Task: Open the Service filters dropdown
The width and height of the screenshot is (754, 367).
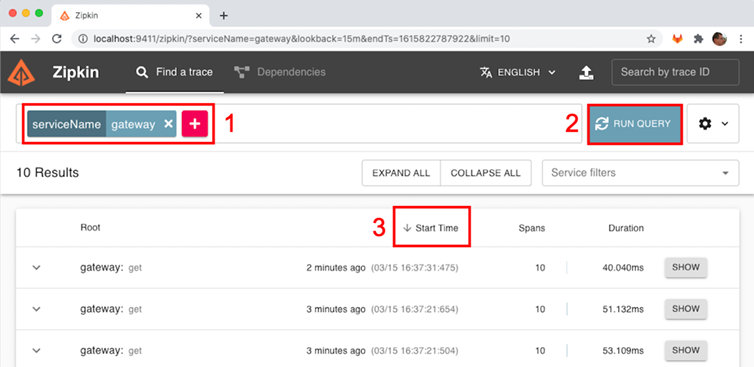Action: (641, 173)
